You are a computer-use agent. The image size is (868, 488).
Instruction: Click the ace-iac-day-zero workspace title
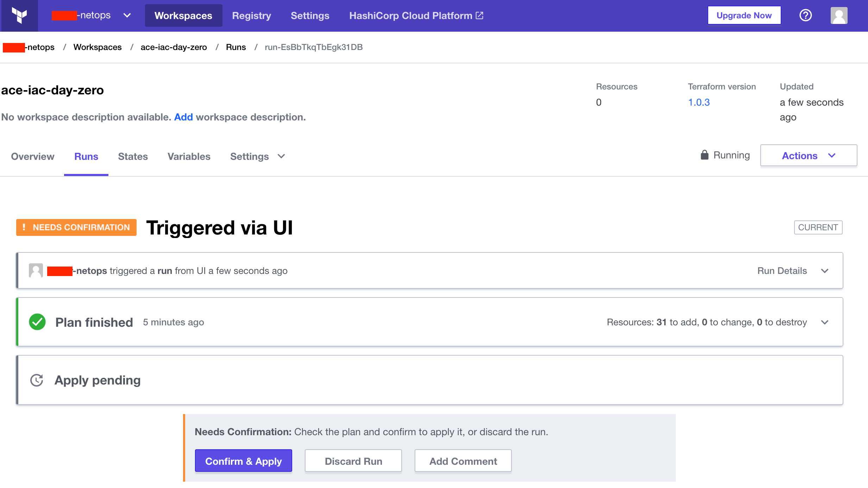pyautogui.click(x=52, y=90)
